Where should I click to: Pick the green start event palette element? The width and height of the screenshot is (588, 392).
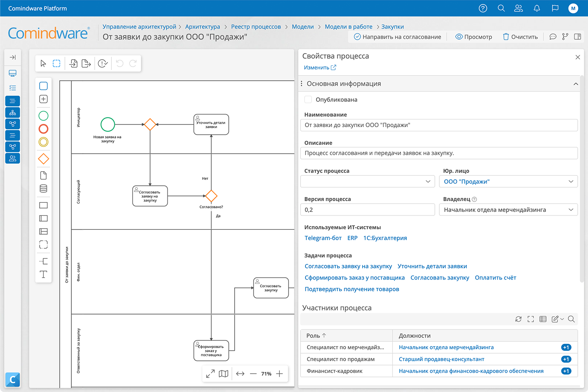click(x=43, y=116)
